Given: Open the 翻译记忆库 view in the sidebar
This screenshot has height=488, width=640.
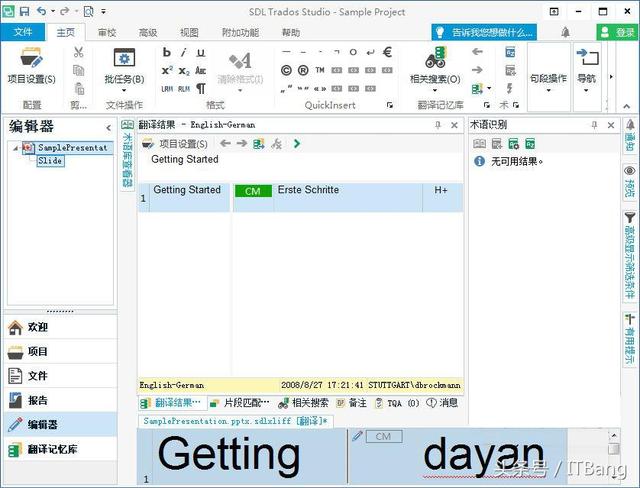Looking at the screenshot, I should click(x=60, y=449).
